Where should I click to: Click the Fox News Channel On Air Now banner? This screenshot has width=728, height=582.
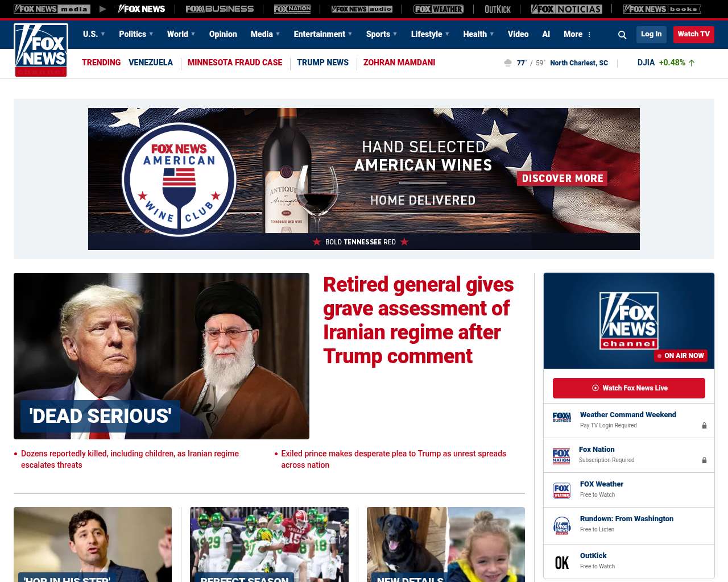pyautogui.click(x=629, y=321)
